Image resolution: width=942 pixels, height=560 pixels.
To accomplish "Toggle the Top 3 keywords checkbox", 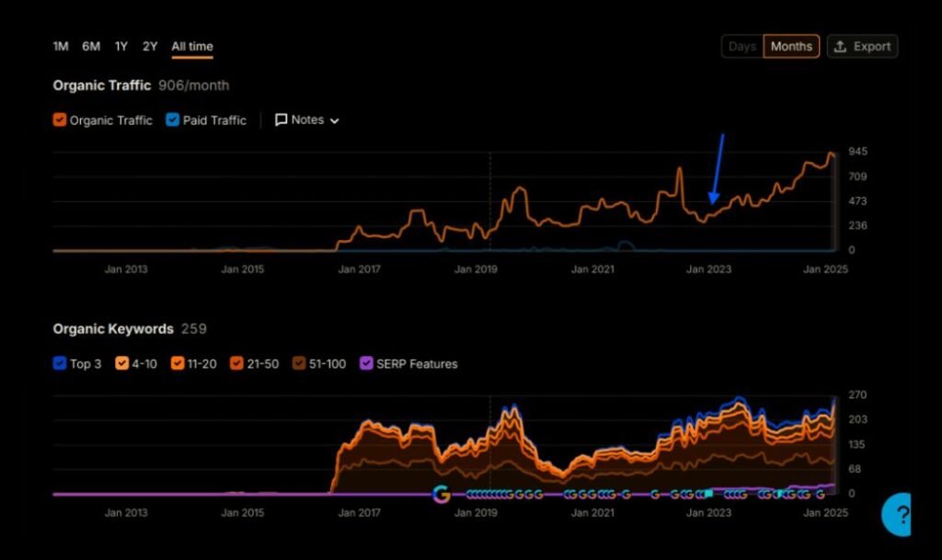I will click(60, 363).
